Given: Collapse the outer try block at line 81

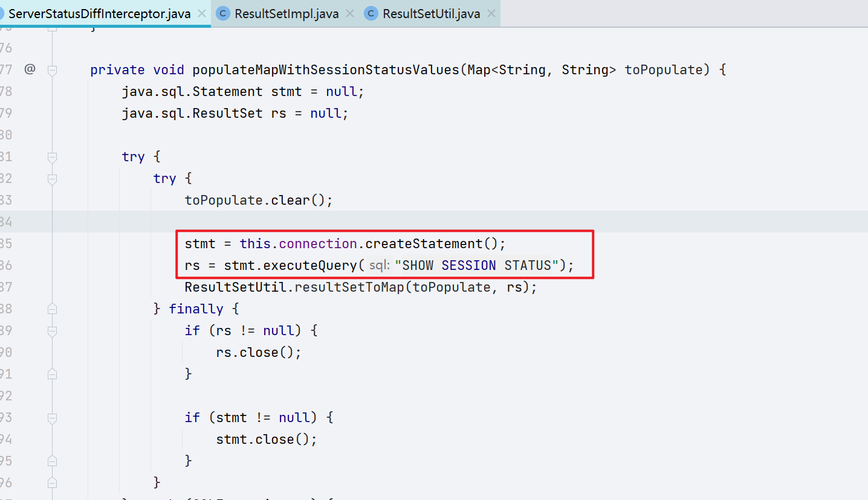Looking at the screenshot, I should point(52,156).
